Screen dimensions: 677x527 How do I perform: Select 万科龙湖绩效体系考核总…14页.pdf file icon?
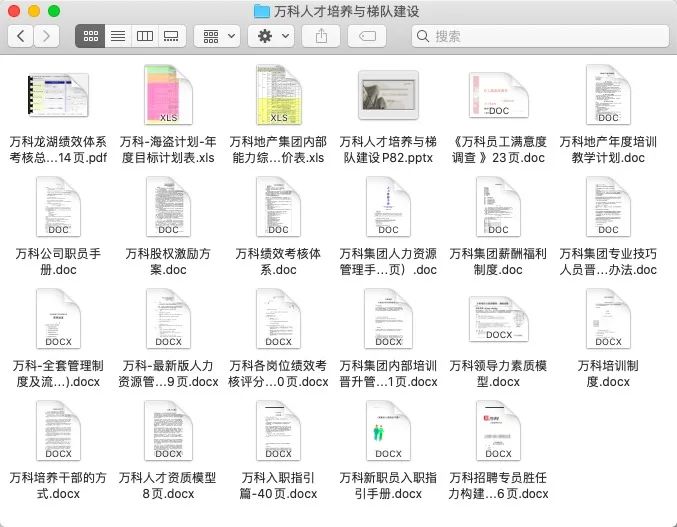58,95
